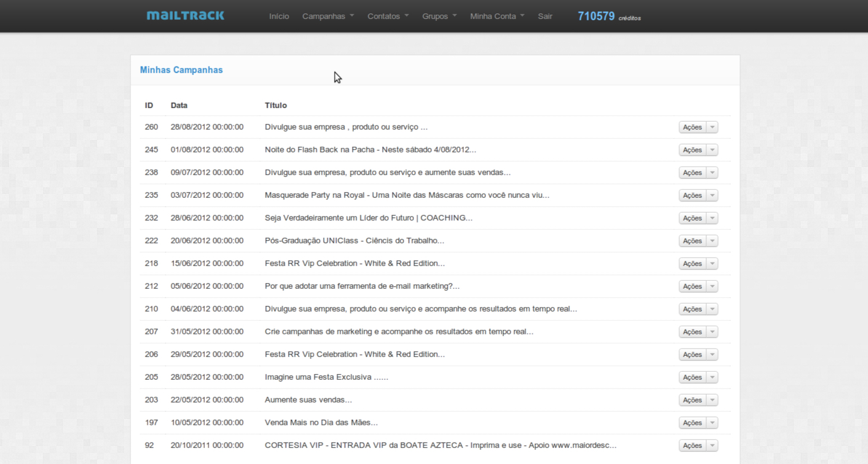Image resolution: width=868 pixels, height=464 pixels.
Task: Click the 710579 créditos counter
Action: [608, 16]
